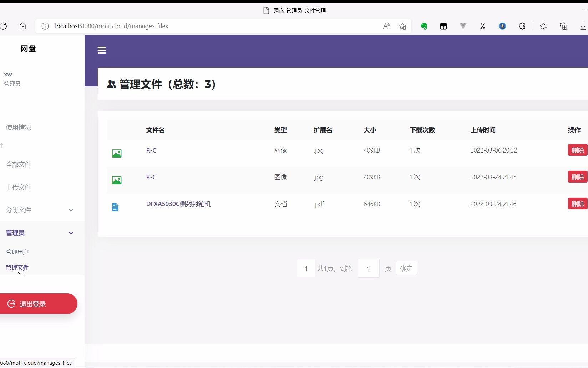Click the .pdf extension cell
The width and height of the screenshot is (588, 368).
tap(319, 204)
